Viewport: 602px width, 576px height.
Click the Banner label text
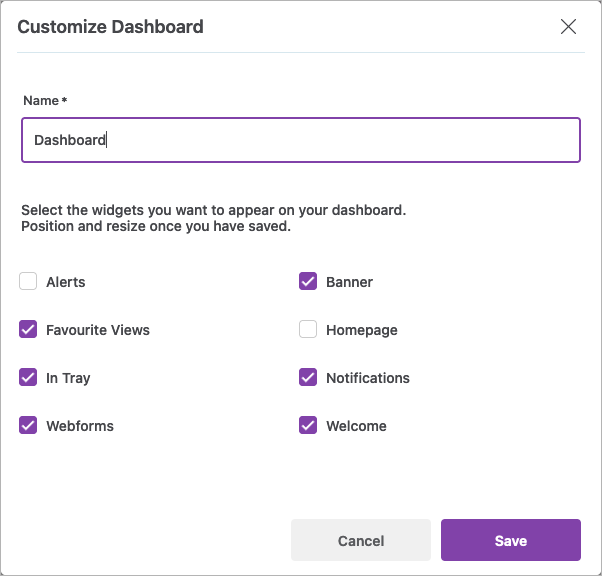click(x=349, y=282)
